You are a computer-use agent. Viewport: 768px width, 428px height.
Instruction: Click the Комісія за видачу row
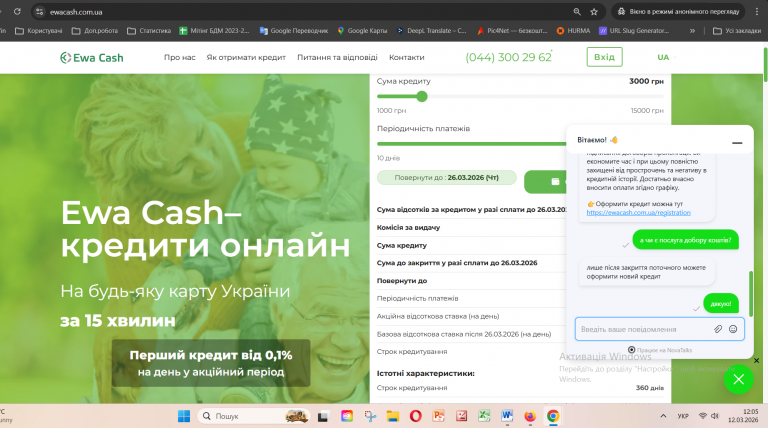tap(471, 227)
